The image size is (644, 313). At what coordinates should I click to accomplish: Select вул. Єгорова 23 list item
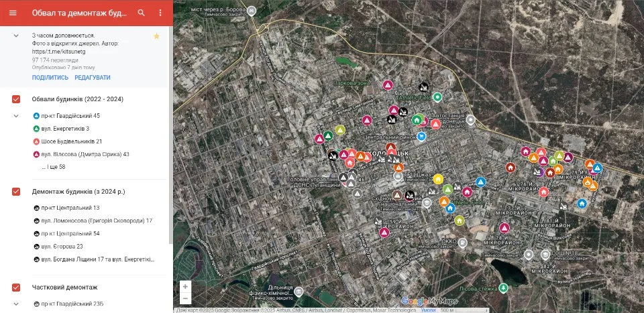point(58,247)
